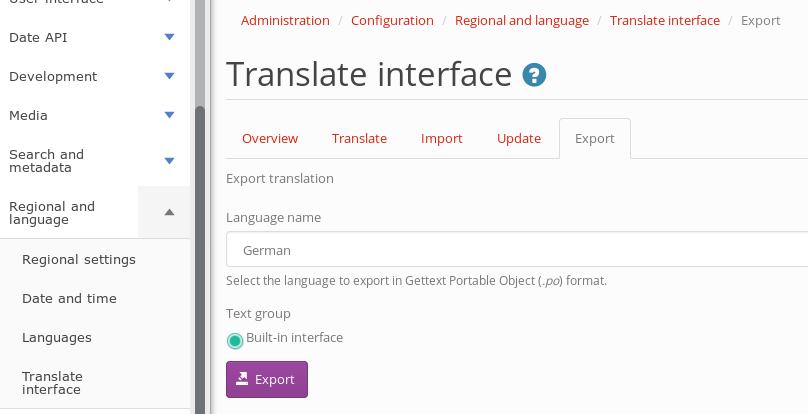The width and height of the screenshot is (808, 414).
Task: Expand the Date API menu section
Action: point(169,38)
